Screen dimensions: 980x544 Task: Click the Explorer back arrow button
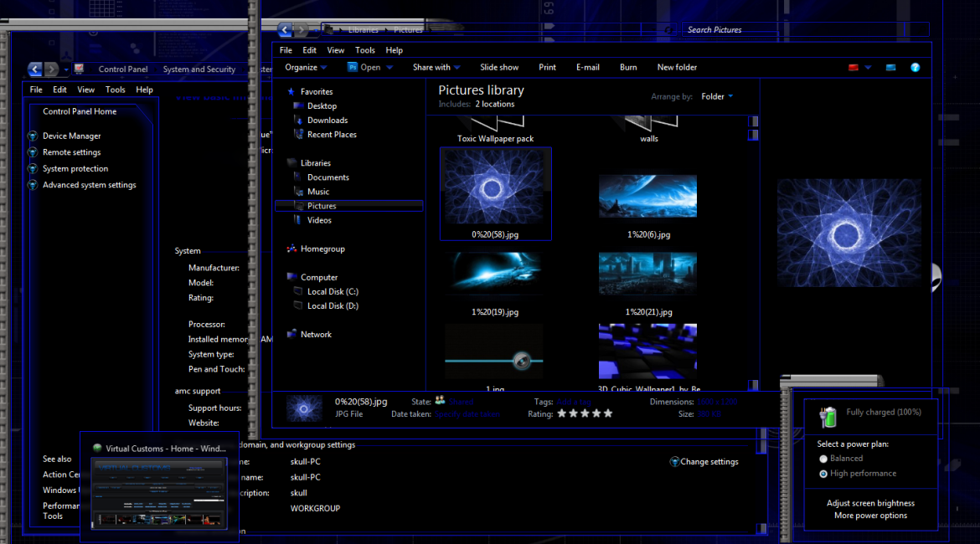286,30
